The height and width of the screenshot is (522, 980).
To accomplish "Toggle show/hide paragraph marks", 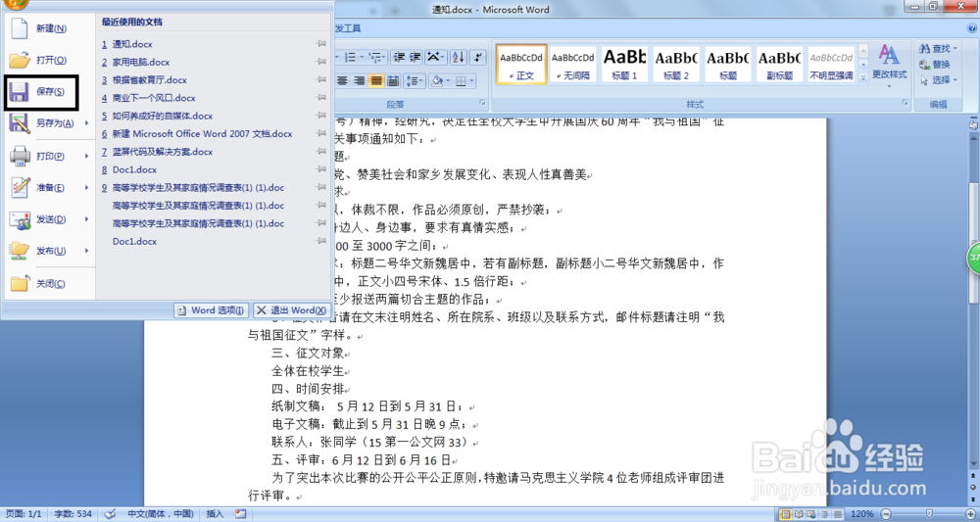I will [478, 58].
